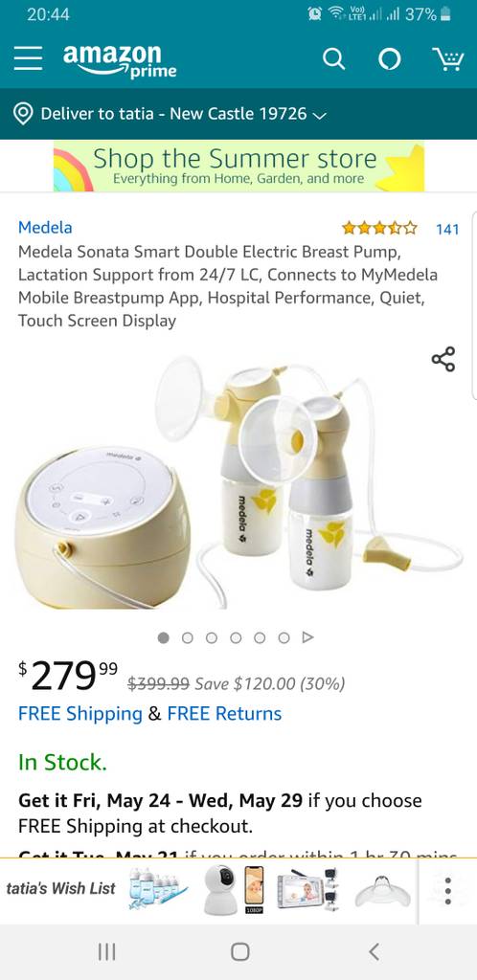Viewport: 477px width, 980px height.
Task: Select the fourth product image dot
Action: (x=236, y=637)
